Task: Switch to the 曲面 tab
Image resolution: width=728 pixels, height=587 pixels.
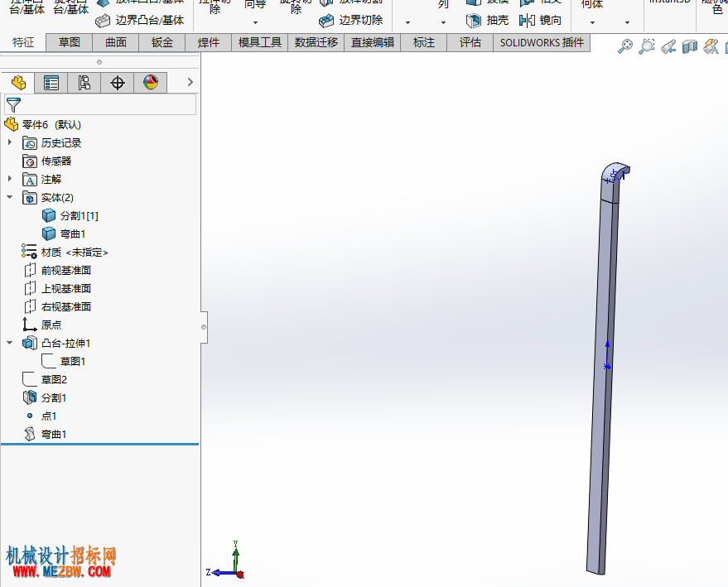Action: (116, 43)
